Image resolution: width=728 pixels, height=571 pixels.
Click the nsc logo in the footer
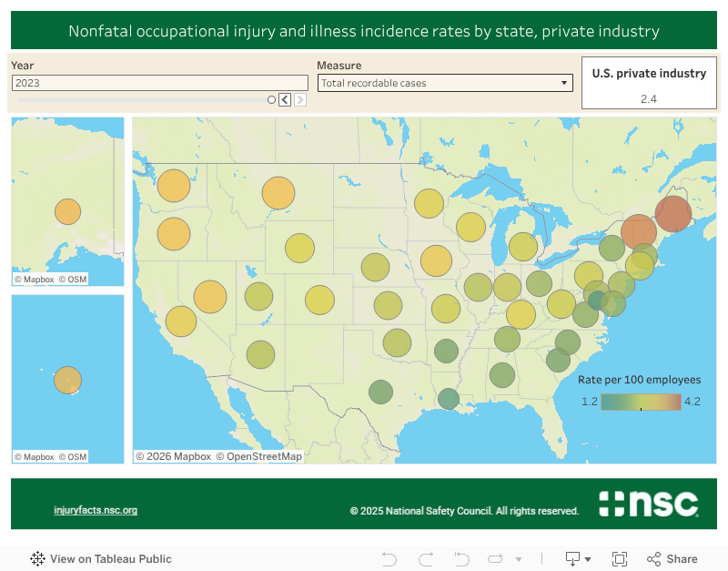648,504
